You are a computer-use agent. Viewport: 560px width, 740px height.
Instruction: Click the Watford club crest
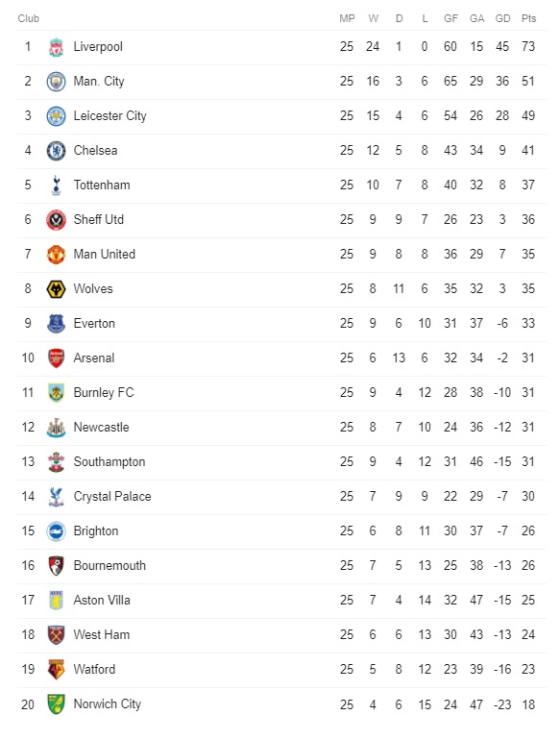(56, 669)
